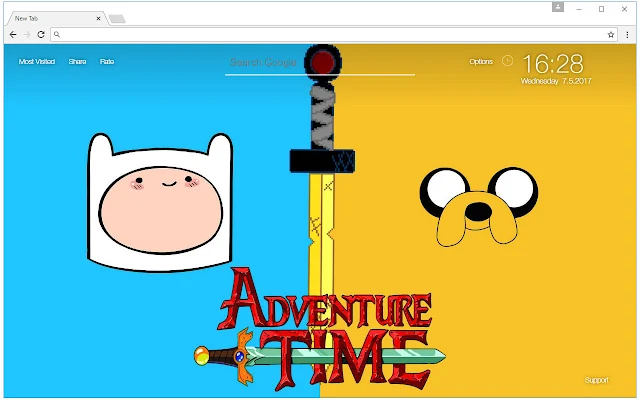Viewport: 640px width, 400px height.
Task: Close the Chrome window
Action: (624, 9)
